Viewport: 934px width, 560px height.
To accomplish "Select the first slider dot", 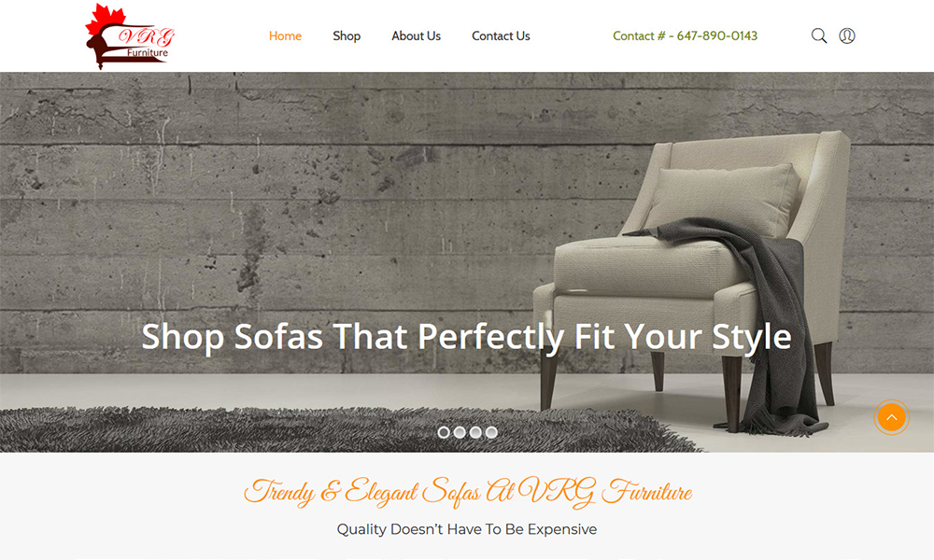I will tap(444, 433).
